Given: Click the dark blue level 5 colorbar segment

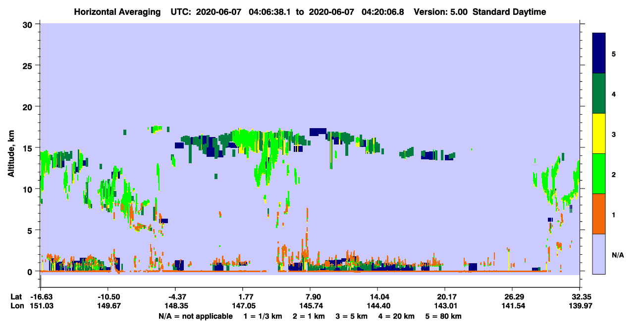Looking at the screenshot, I should (x=599, y=53).
